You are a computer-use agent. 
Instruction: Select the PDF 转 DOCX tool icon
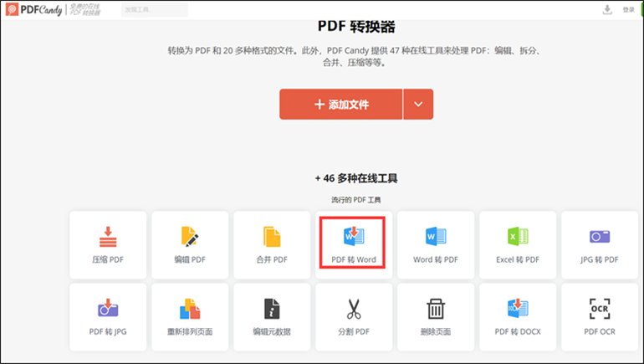518,308
